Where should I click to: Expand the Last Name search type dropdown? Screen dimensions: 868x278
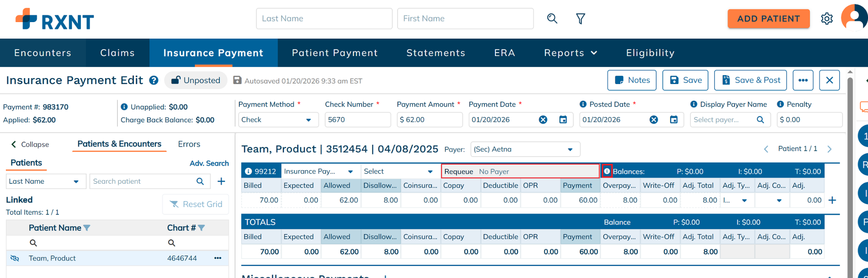46,182
